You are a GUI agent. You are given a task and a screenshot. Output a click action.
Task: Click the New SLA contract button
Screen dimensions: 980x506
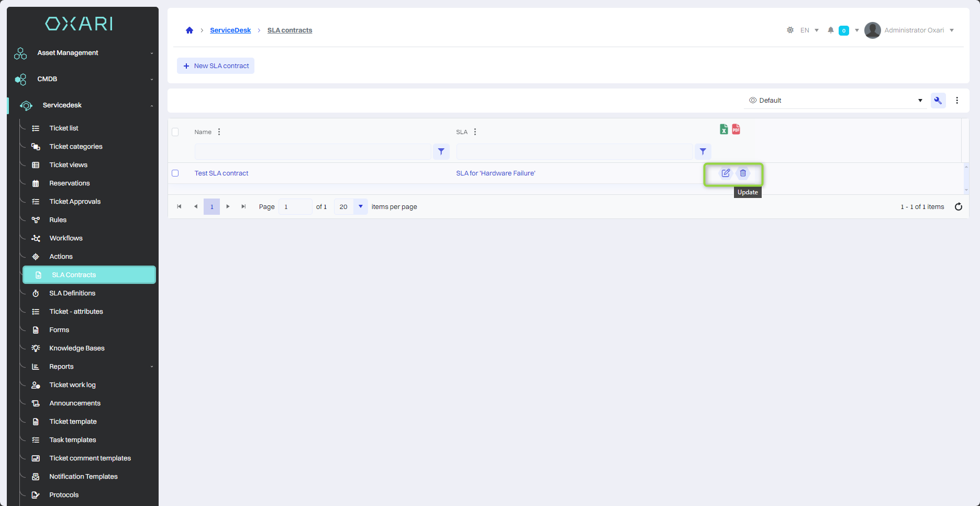pyautogui.click(x=216, y=66)
